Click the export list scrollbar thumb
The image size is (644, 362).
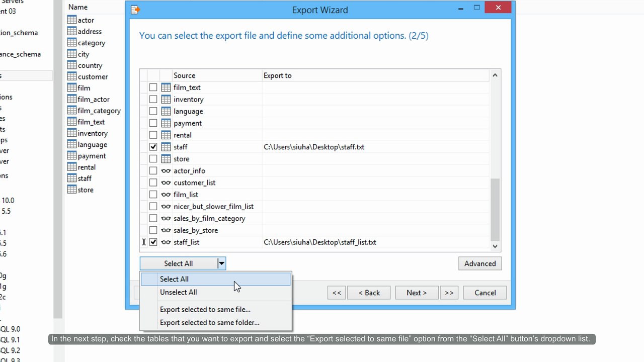[495, 209]
